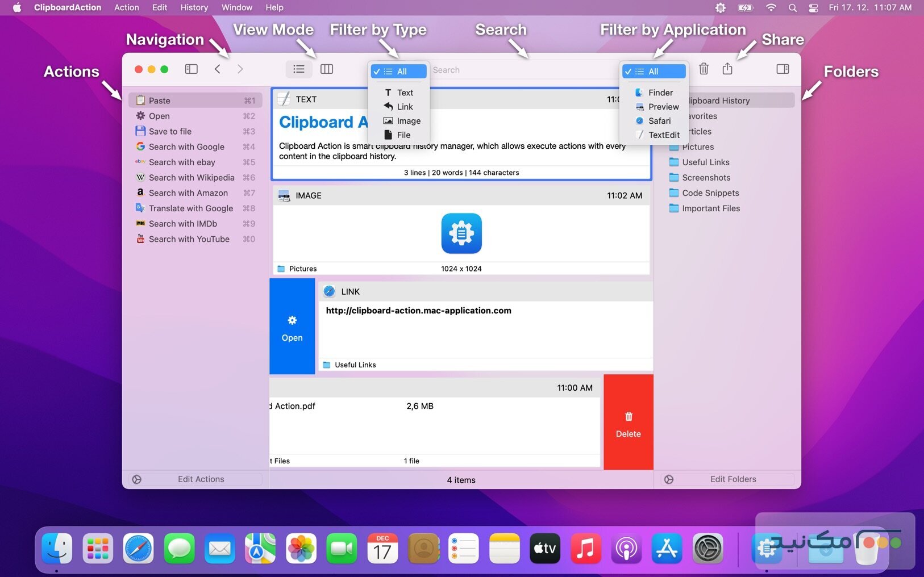Select the Search with Wikipedia action

[192, 177]
